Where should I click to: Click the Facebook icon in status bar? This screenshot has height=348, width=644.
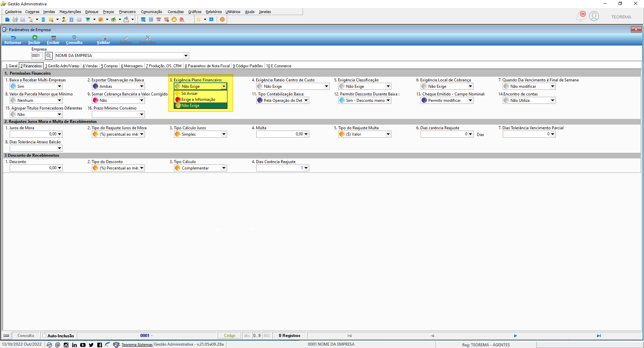coord(100,345)
